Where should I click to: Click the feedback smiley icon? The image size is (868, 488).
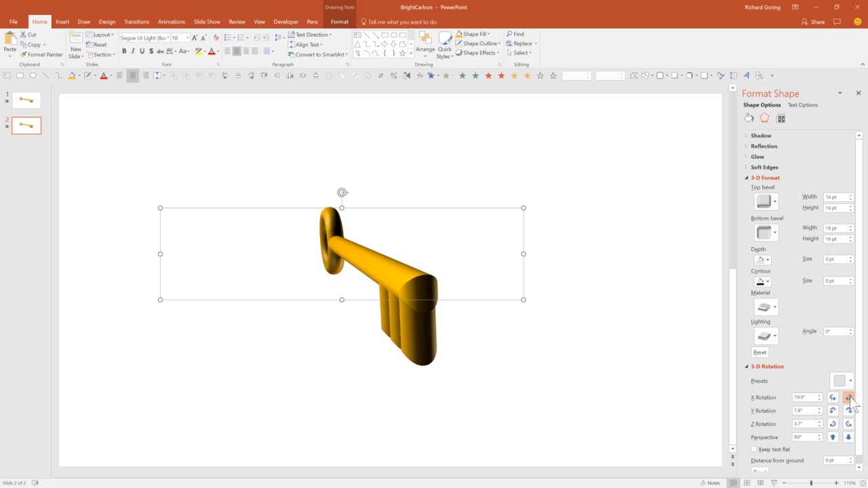[x=857, y=22]
